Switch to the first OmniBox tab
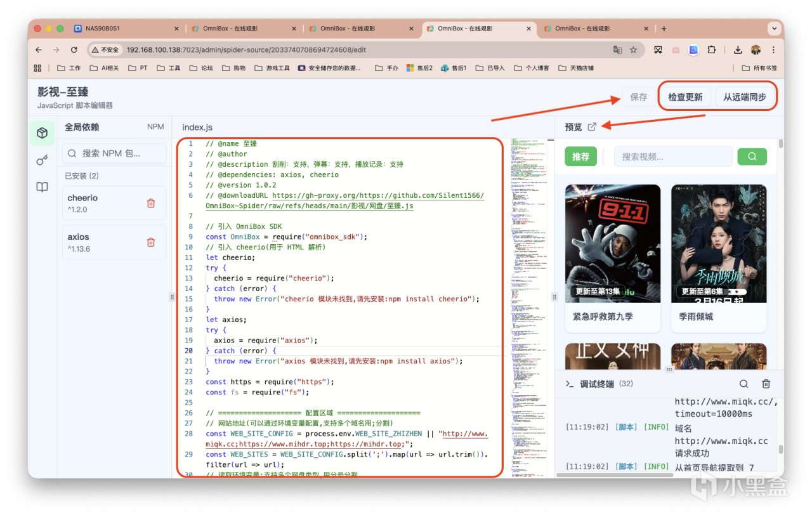Image resolution: width=812 pixels, height=515 pixels. pos(243,29)
